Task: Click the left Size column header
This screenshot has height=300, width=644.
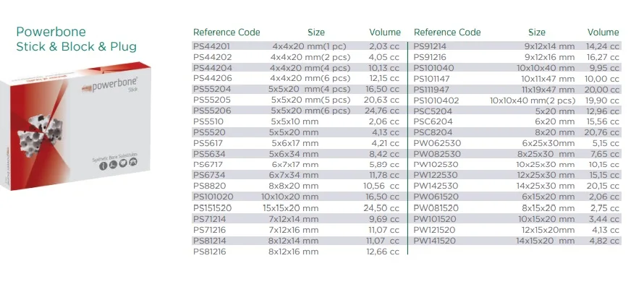Action: [316, 32]
